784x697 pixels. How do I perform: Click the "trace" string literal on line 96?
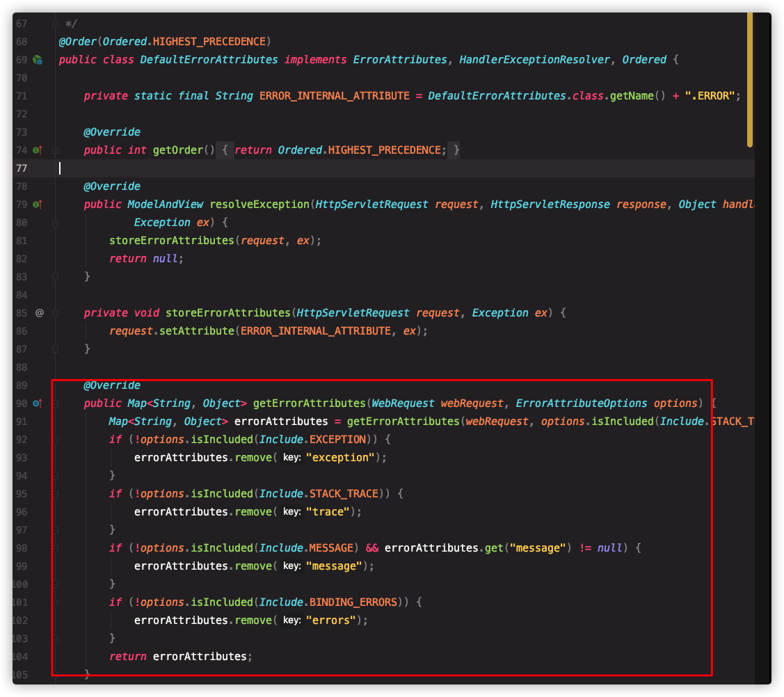click(x=328, y=512)
